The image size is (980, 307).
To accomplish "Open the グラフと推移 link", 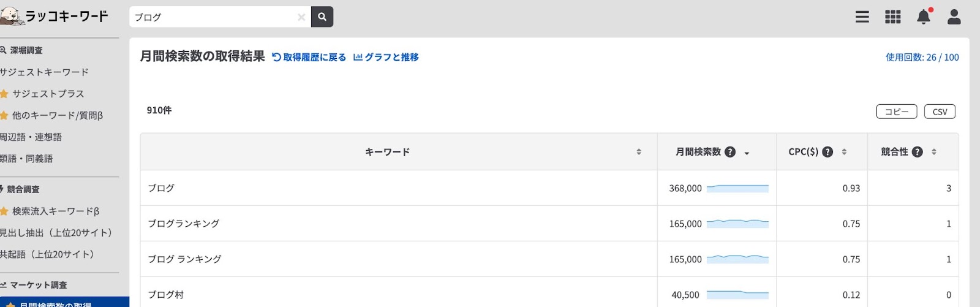I will point(386,57).
